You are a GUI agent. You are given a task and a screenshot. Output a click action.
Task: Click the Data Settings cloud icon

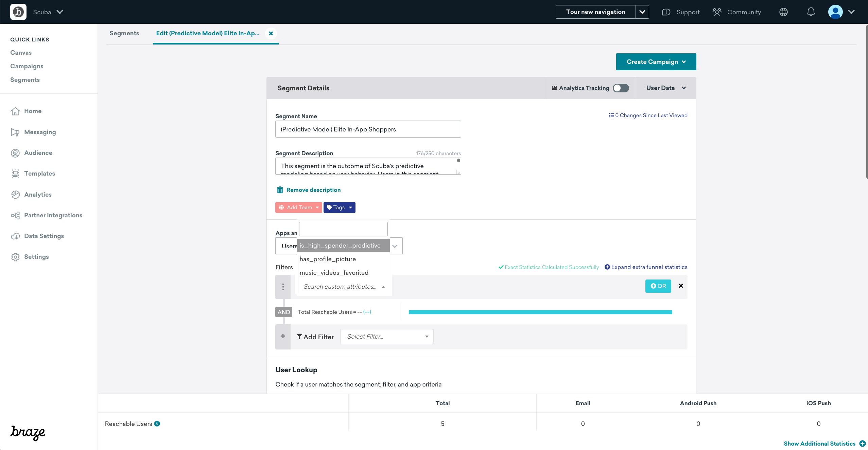coord(15,236)
